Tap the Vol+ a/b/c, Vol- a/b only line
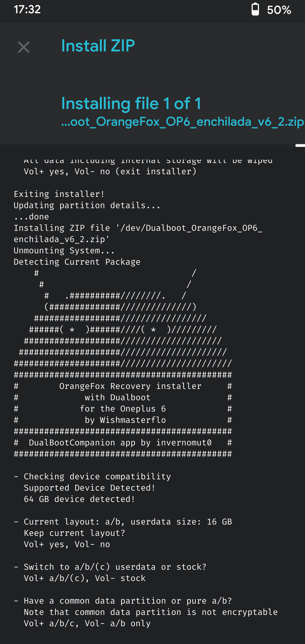This screenshot has width=305, height=644. pos(87,623)
